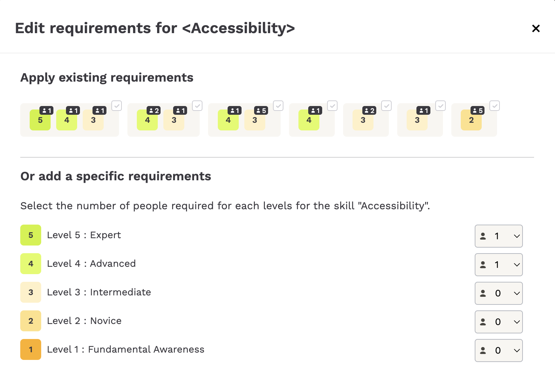Open Level 1 Fundamental Awareness count dropdown
Viewport: 555px width, 392px height.
pyautogui.click(x=498, y=350)
